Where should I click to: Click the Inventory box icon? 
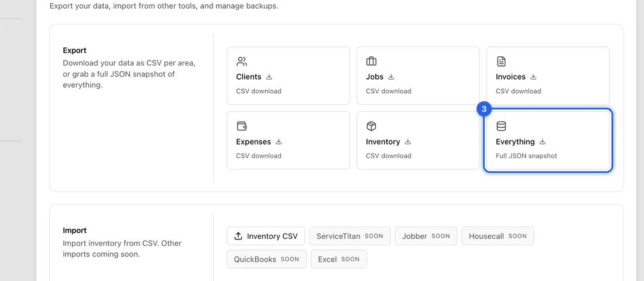(371, 126)
